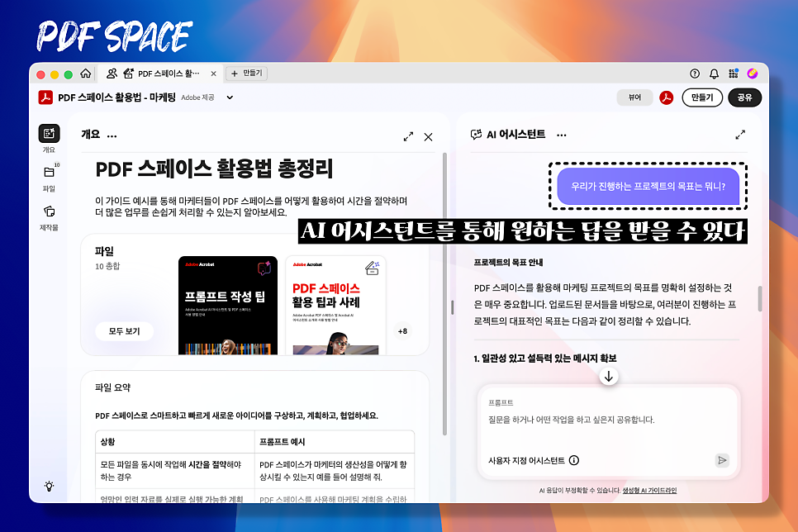Expand the 개요 panel to full size
Viewport: 798px width, 532px height.
tap(408, 136)
